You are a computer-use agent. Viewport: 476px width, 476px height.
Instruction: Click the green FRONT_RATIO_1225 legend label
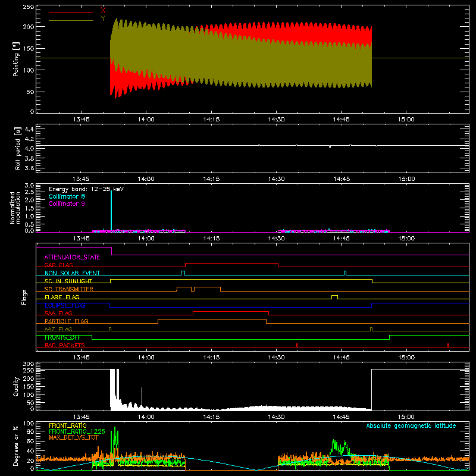(x=77, y=431)
